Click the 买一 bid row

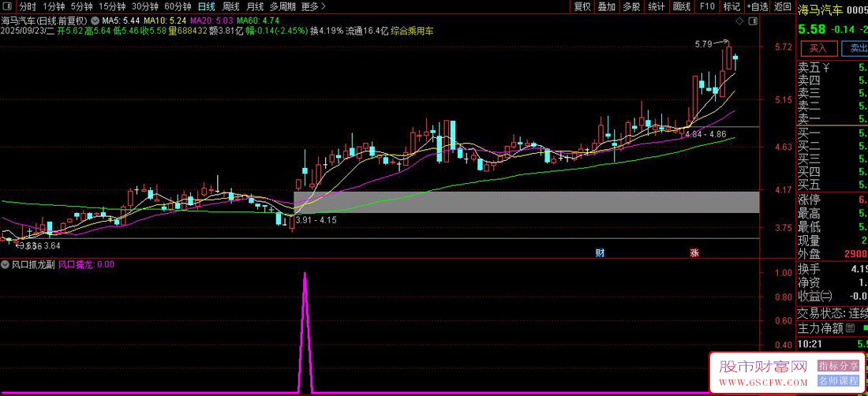click(832, 133)
